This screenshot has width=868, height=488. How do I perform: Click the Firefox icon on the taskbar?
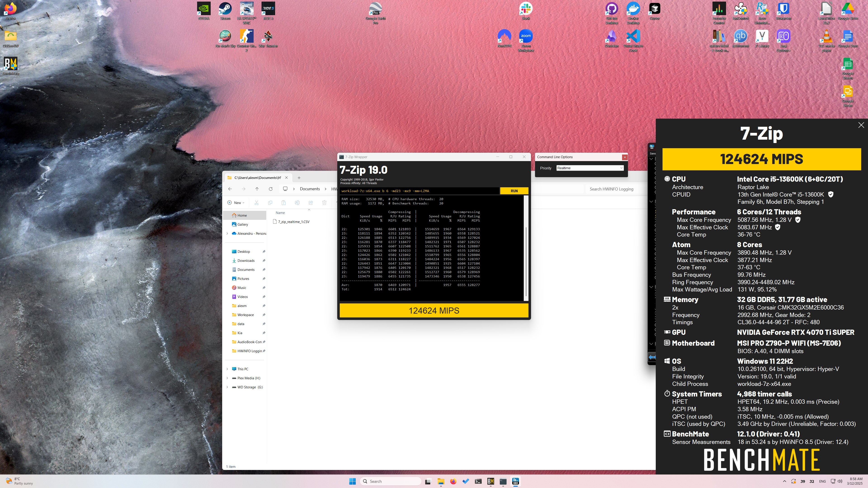(453, 482)
